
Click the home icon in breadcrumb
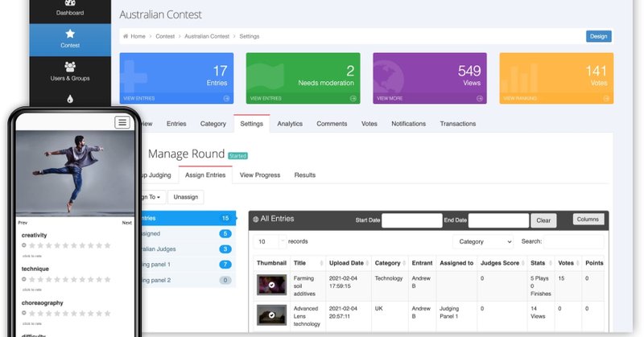[x=126, y=36]
